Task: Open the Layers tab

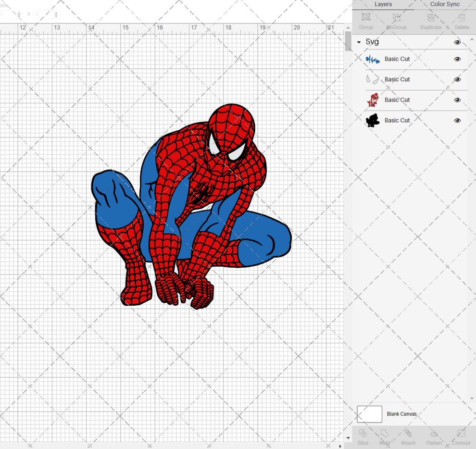Action: click(383, 4)
